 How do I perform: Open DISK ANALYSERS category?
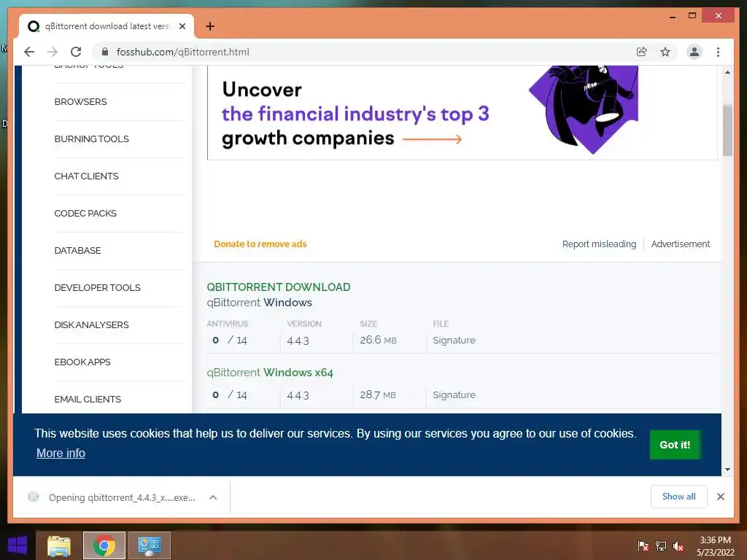pyautogui.click(x=91, y=324)
